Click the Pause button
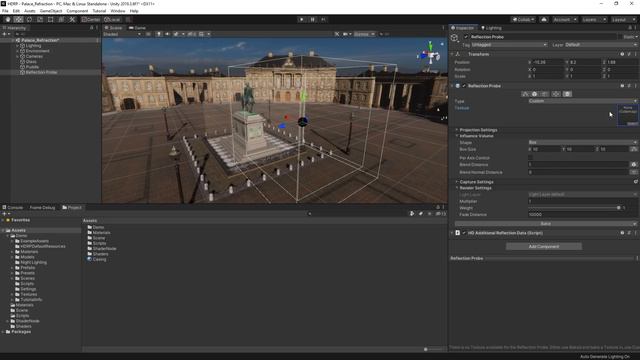The width and height of the screenshot is (640, 360). [313, 19]
